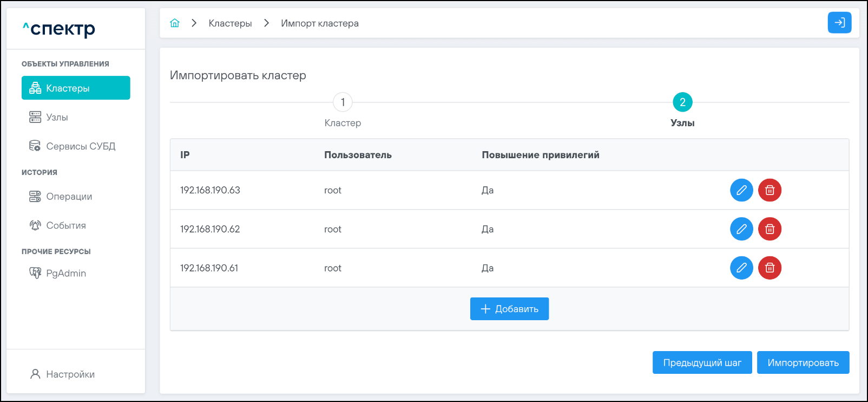Go to Сервисы СУБД section
Screen dimensions: 868x402
click(80, 146)
